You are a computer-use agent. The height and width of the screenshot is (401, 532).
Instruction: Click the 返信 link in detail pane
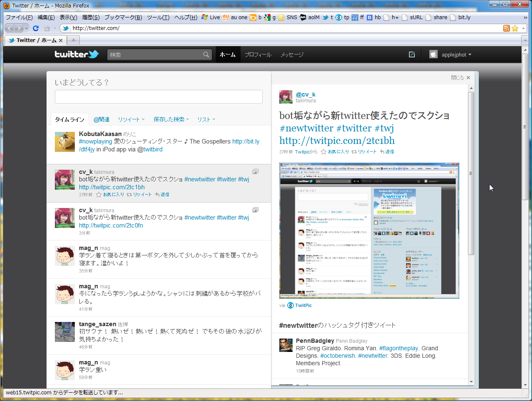pyautogui.click(x=387, y=152)
